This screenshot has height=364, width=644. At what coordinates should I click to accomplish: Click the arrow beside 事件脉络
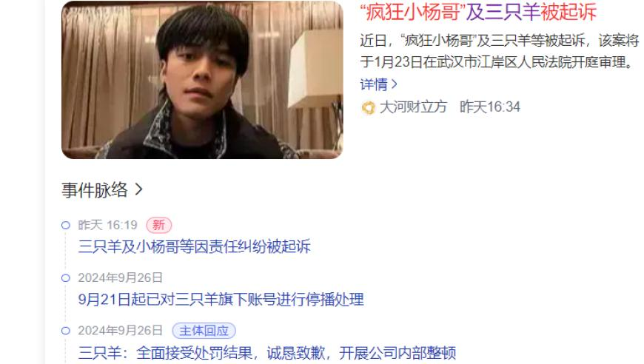[x=139, y=189]
